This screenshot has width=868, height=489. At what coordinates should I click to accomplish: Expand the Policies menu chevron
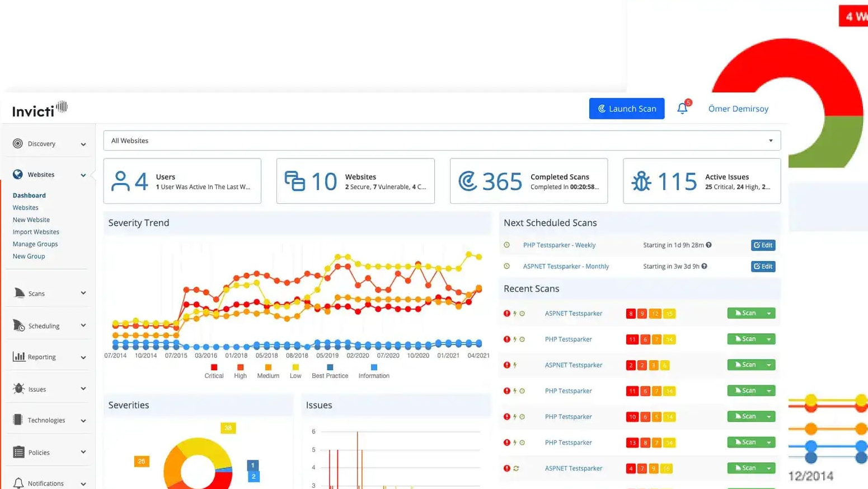83,452
